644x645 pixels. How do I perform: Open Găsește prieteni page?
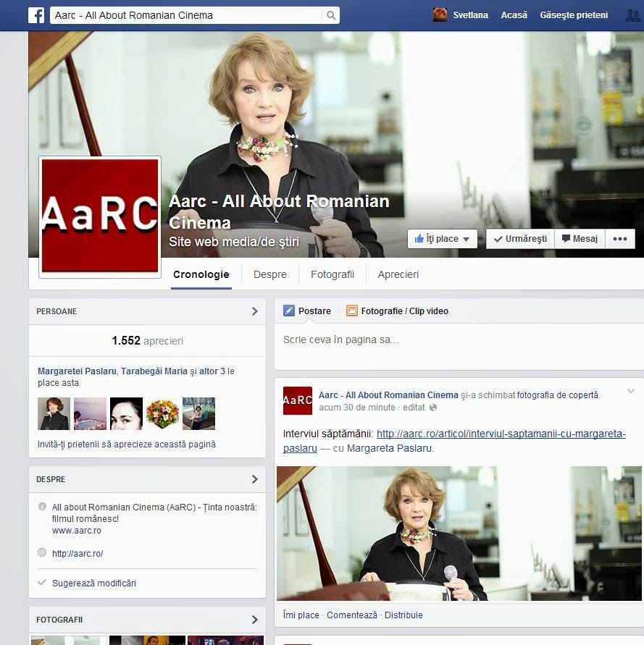tap(574, 14)
